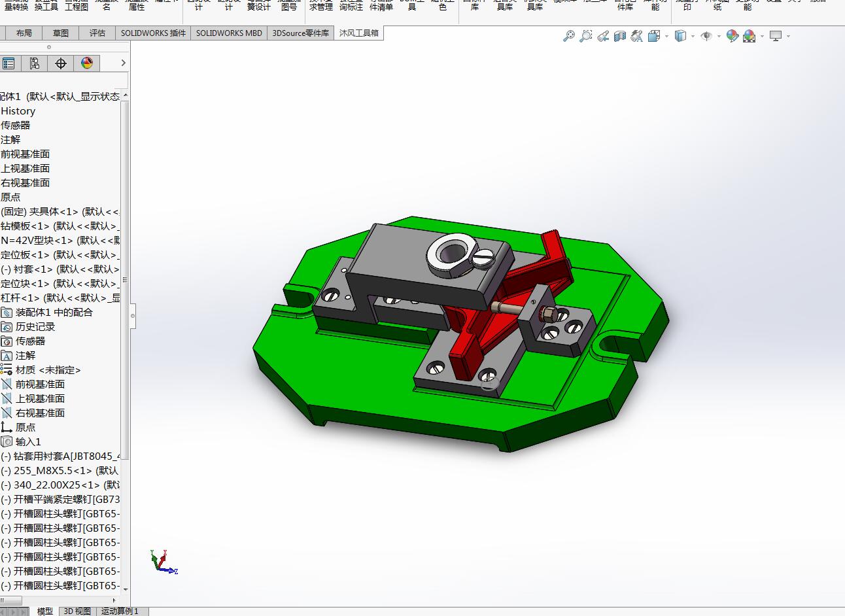Screen dimensions: 845x616
Task: Select the Apply Scene icon
Action: tap(749, 36)
